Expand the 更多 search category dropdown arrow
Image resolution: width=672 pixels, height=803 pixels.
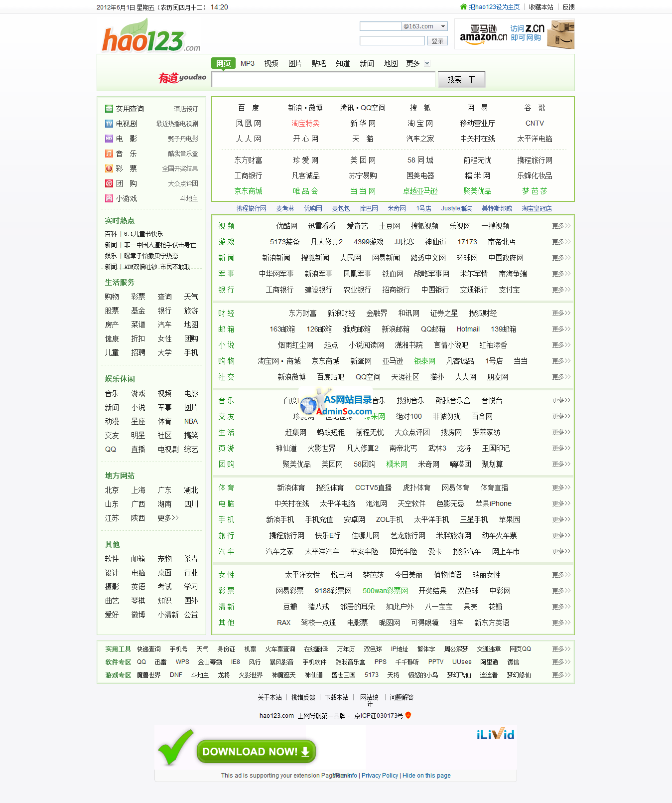[427, 63]
